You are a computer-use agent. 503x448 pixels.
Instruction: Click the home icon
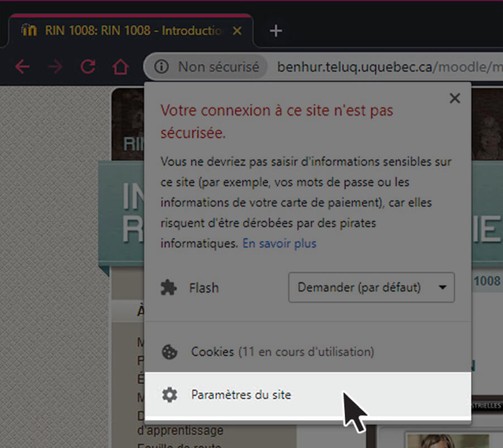point(121,67)
